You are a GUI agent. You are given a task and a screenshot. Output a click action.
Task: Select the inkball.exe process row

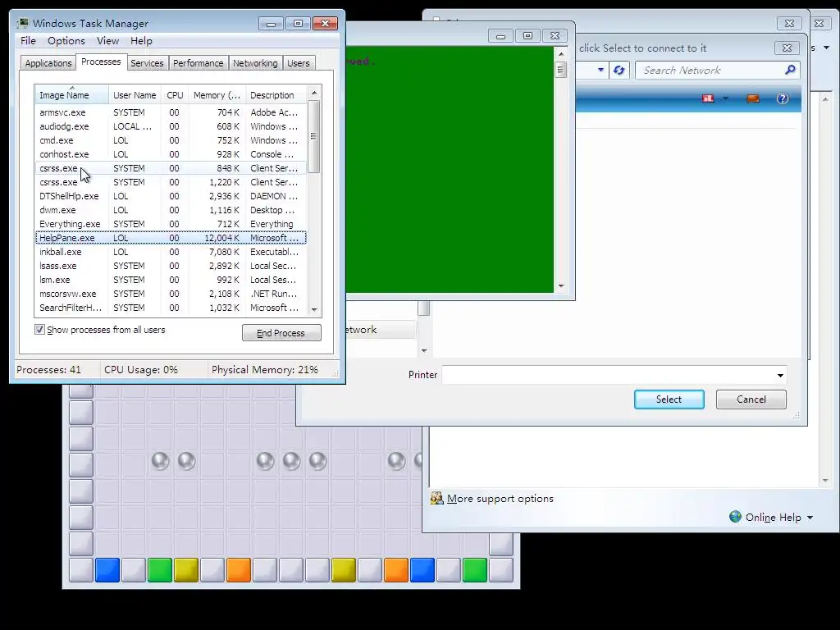(171, 252)
